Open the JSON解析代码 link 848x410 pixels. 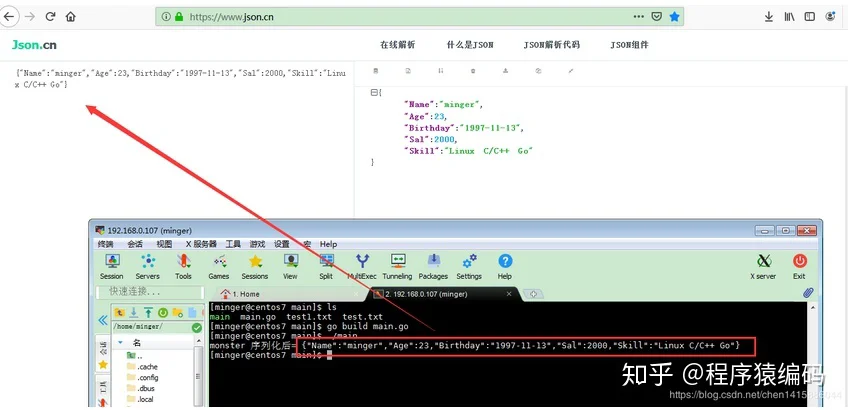point(552,45)
